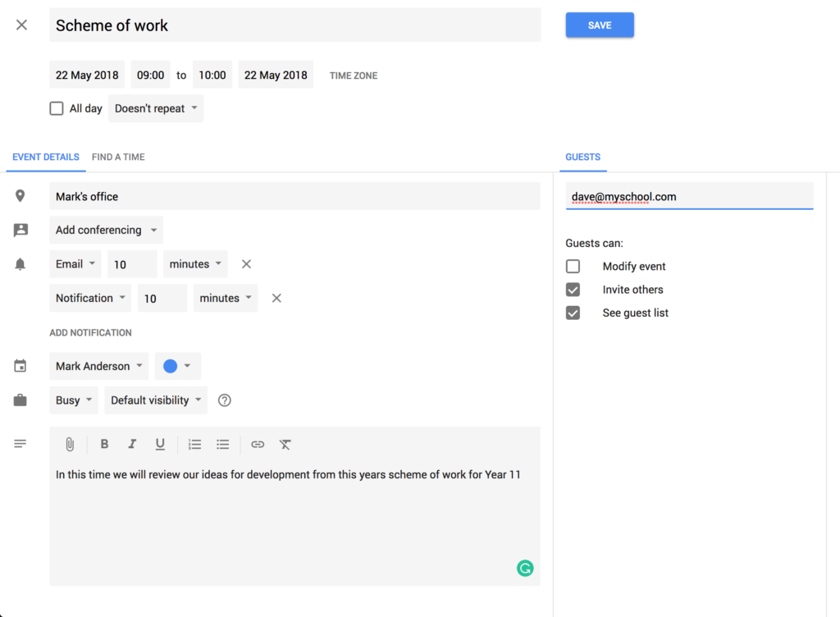Viewport: 840px width, 617px height.
Task: Apply italic formatting to description
Action: [x=132, y=445]
